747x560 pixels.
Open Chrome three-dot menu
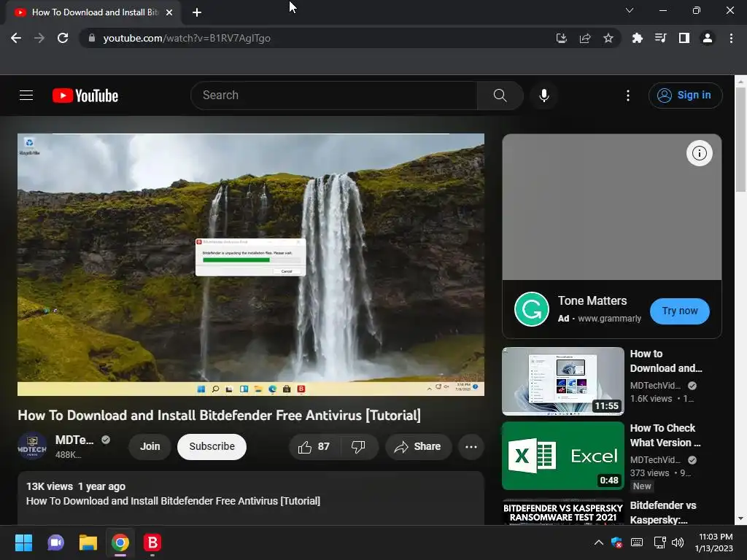731,38
